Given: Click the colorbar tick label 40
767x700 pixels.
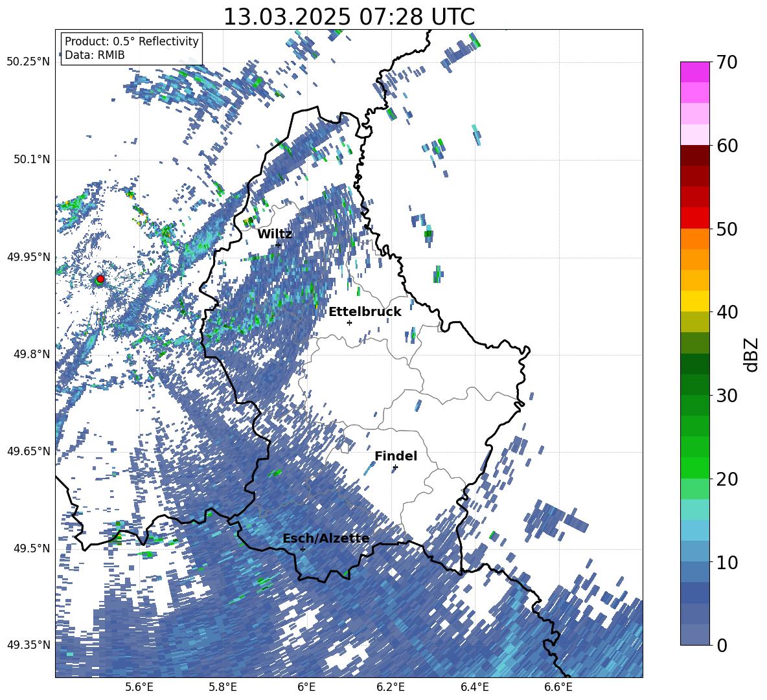Looking at the screenshot, I should pos(727,312).
